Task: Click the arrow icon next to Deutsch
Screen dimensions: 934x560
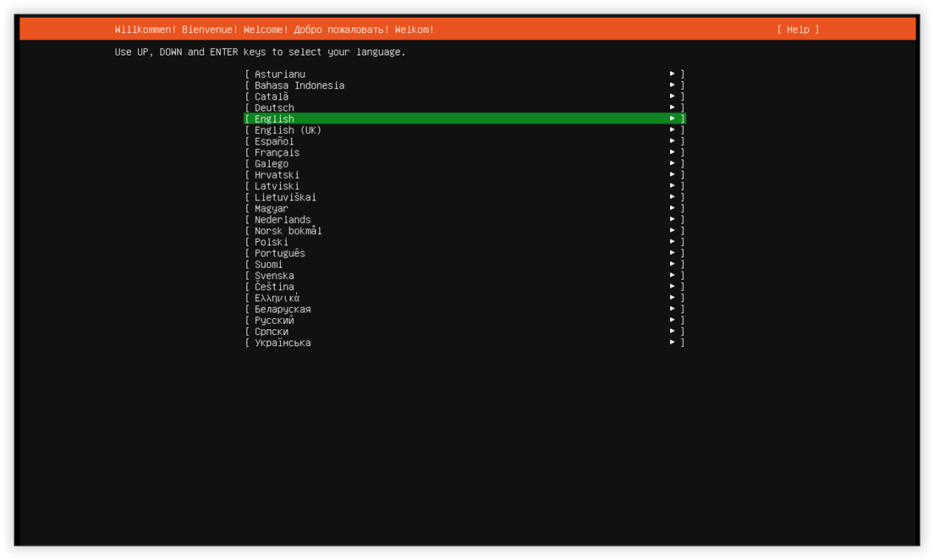Action: click(x=672, y=107)
